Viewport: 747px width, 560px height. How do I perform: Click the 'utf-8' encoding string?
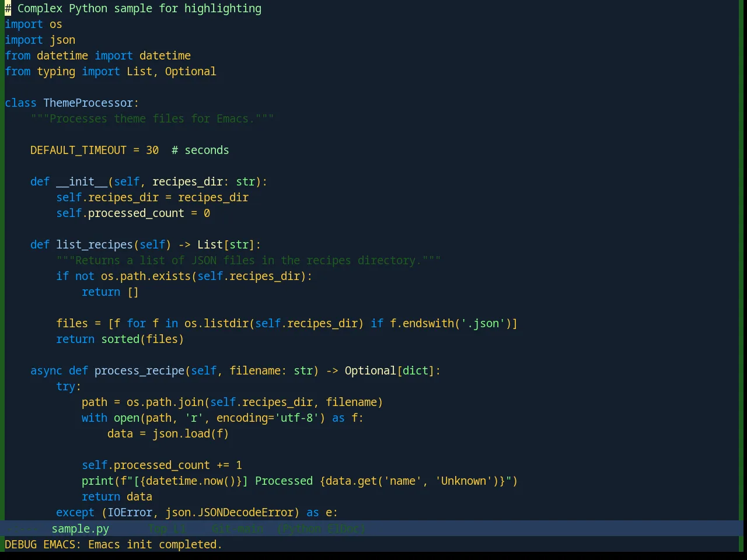tap(296, 418)
